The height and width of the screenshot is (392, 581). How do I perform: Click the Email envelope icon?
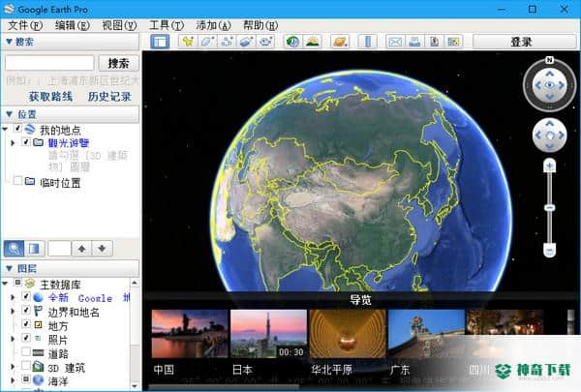tap(395, 42)
